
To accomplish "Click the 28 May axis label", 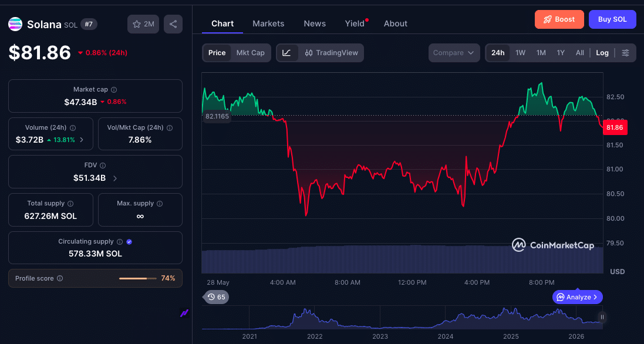I will pos(218,282).
